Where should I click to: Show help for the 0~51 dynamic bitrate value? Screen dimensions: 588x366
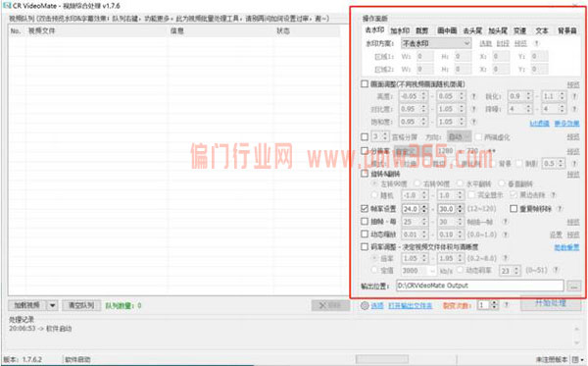pyautogui.click(x=556, y=270)
